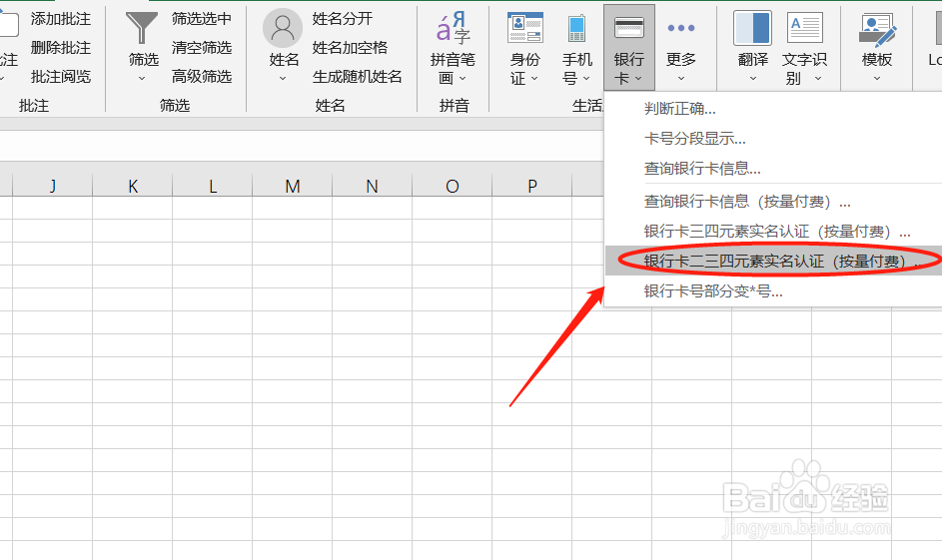Click the 姓名分开 button

point(343,19)
